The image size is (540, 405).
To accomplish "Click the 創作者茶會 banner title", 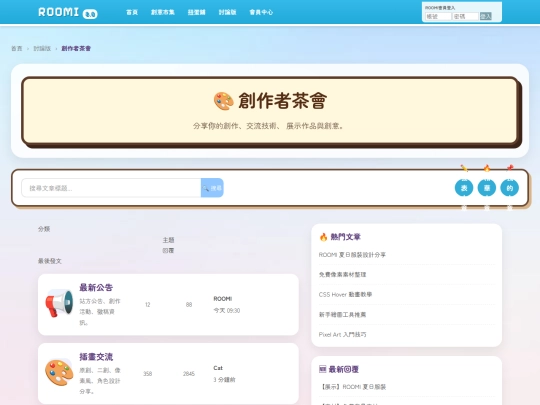I will pyautogui.click(x=283, y=101).
